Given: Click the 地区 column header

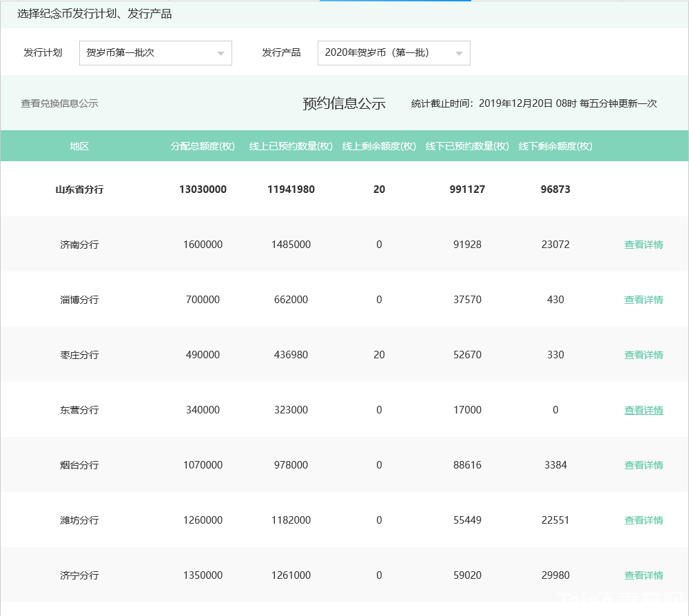Looking at the screenshot, I should pos(79,146).
